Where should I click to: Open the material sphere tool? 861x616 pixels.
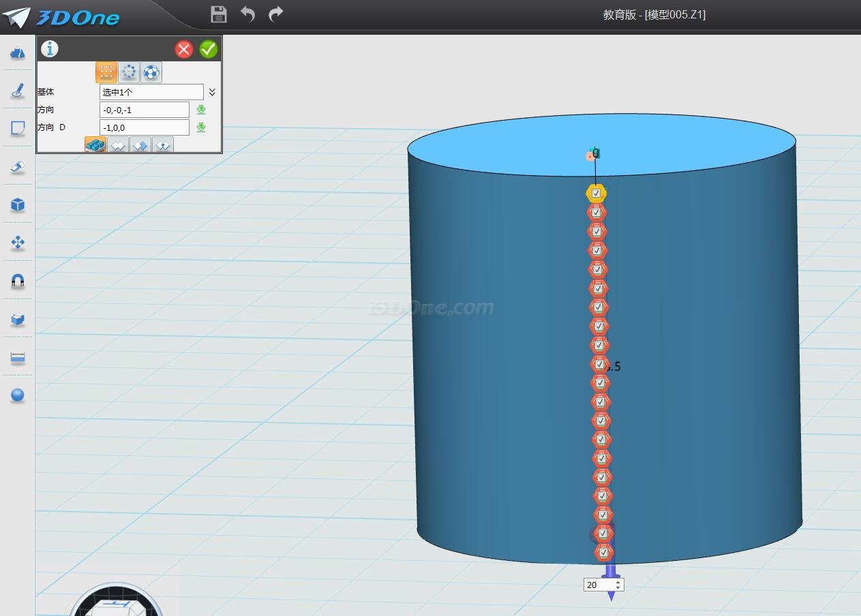pyautogui.click(x=18, y=395)
